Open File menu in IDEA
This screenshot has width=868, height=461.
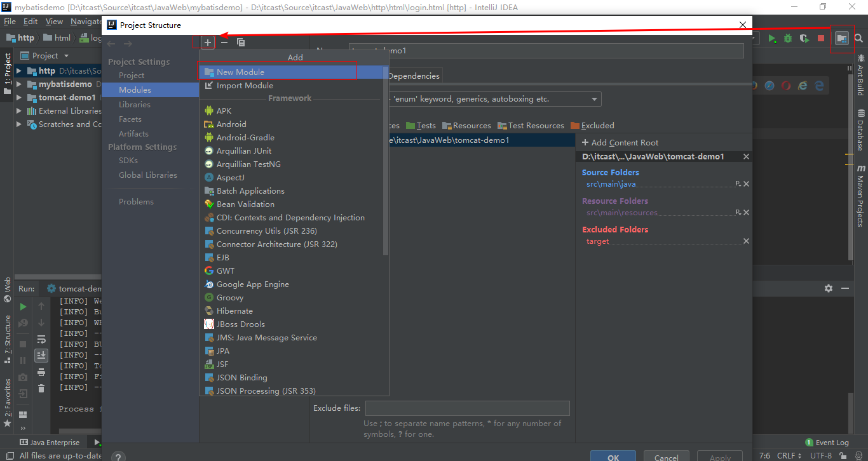10,21
